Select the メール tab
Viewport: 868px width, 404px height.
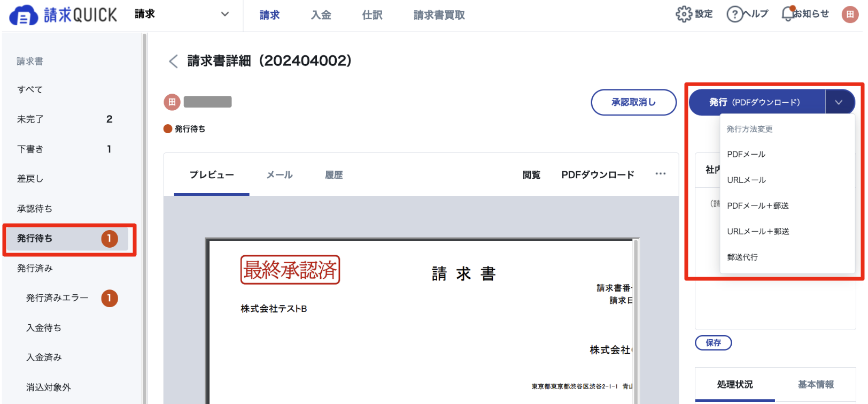pyautogui.click(x=280, y=175)
